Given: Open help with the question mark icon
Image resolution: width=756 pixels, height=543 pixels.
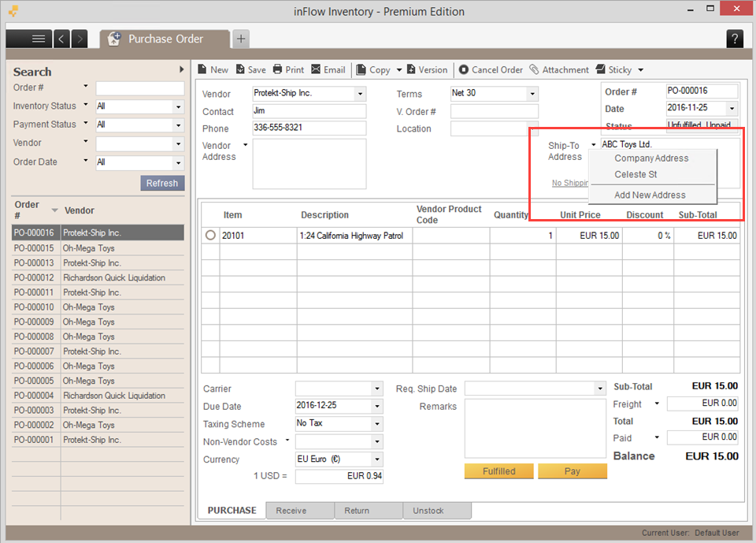Looking at the screenshot, I should coord(734,39).
